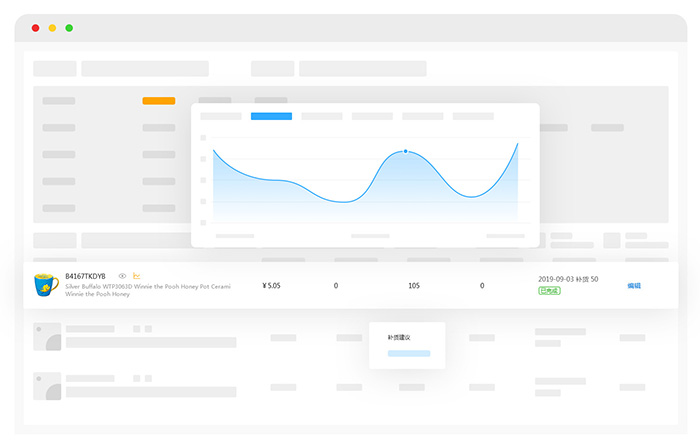Click the 2019-09-03 补货 50 restock record

pos(568,279)
